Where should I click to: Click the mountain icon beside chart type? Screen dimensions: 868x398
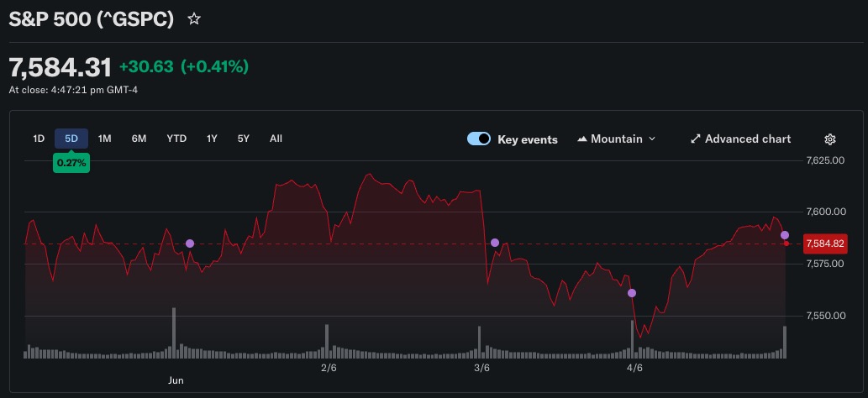(x=581, y=139)
